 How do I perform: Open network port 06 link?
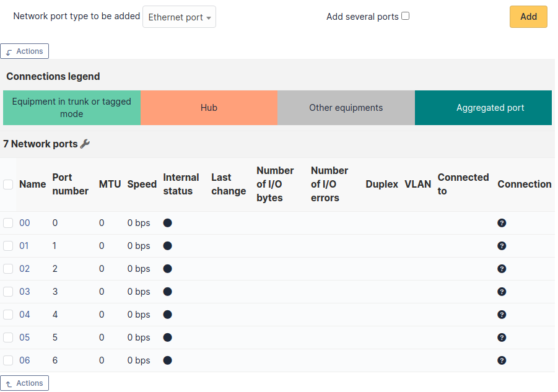25,360
